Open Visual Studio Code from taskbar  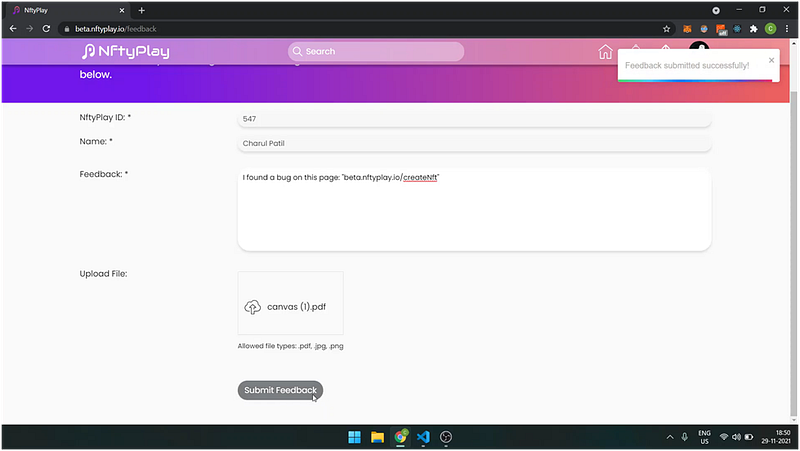coord(423,437)
